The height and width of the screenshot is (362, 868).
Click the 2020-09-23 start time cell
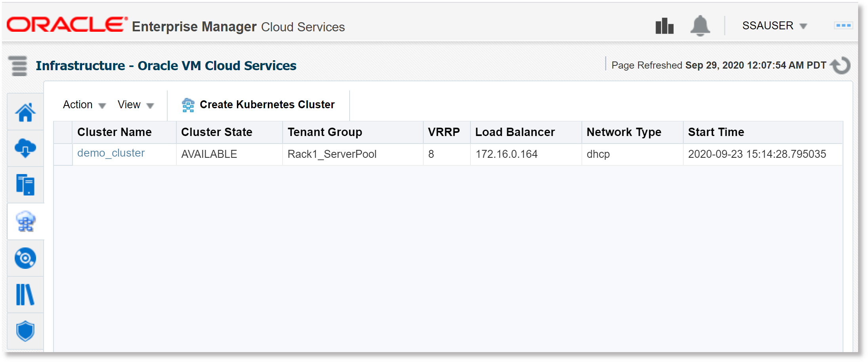coord(763,154)
